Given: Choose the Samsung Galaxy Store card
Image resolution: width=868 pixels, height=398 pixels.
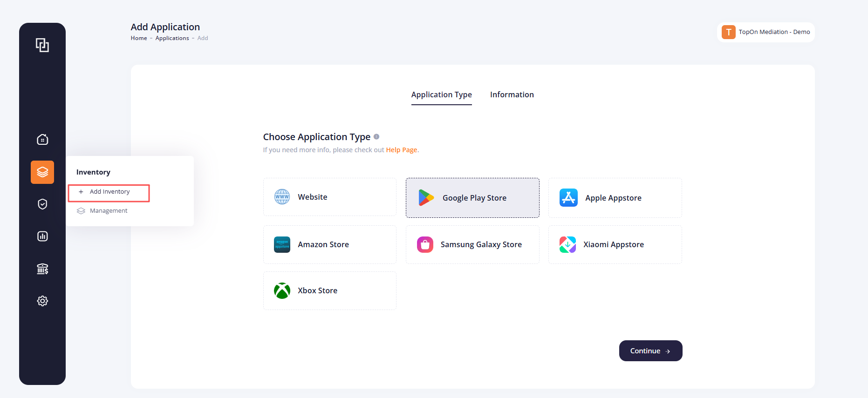Looking at the screenshot, I should pyautogui.click(x=472, y=244).
